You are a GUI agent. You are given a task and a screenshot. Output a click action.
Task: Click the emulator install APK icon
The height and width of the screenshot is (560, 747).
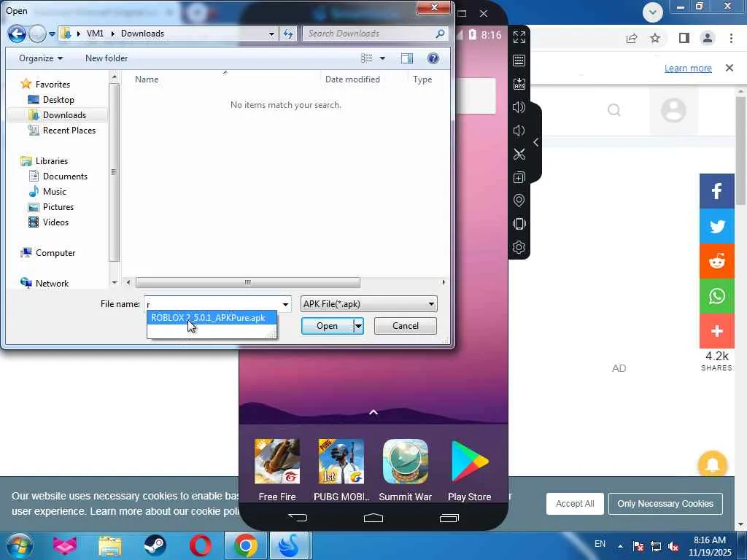[519, 84]
